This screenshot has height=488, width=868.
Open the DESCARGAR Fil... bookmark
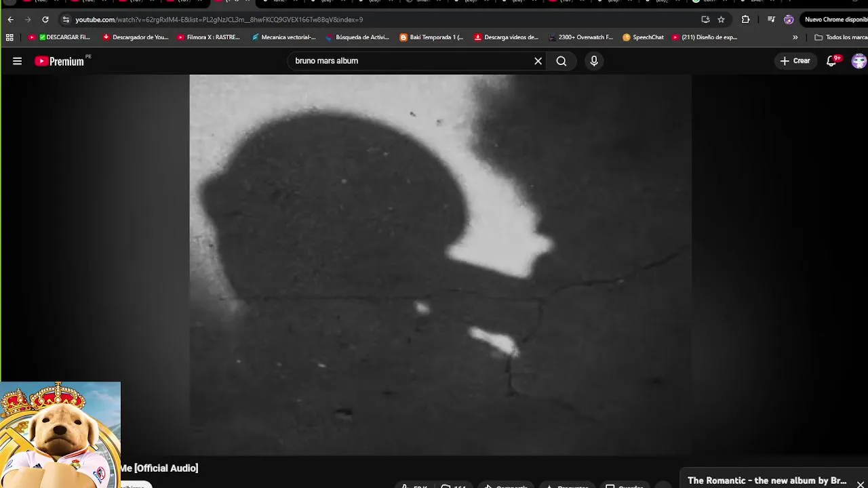pyautogui.click(x=59, y=37)
